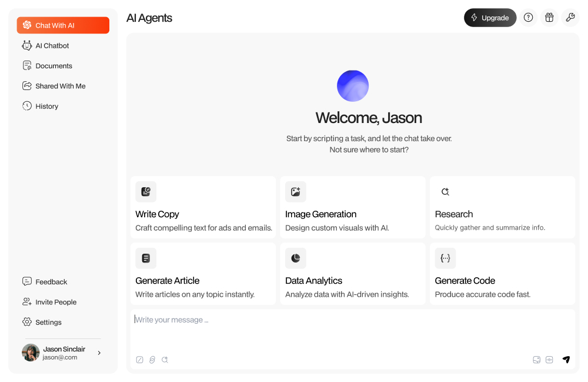Send message with paper plane icon
This screenshot has width=588, height=382.
[x=566, y=360]
